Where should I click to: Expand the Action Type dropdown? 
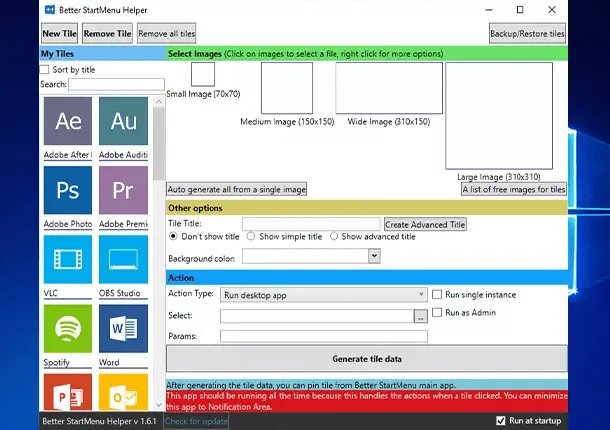click(x=324, y=295)
